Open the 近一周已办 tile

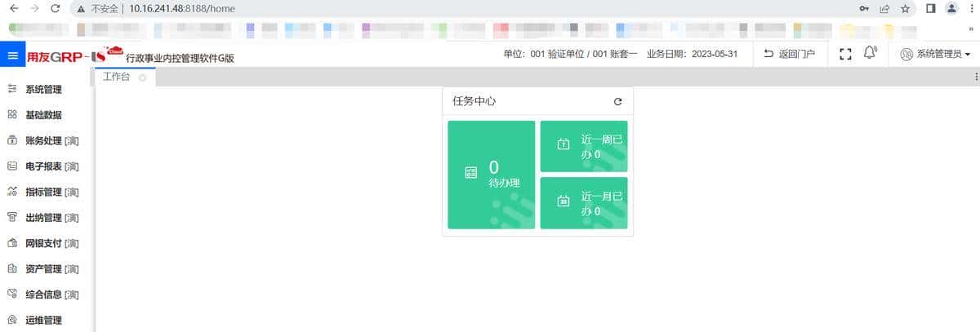[584, 147]
